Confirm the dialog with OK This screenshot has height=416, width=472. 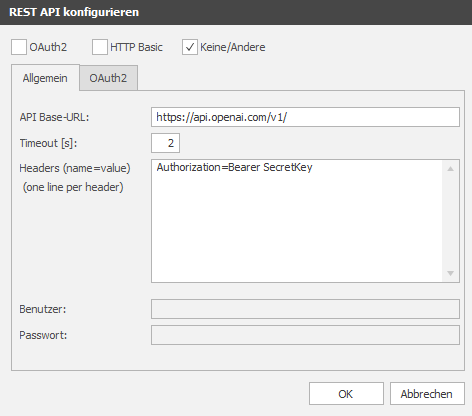(x=346, y=394)
